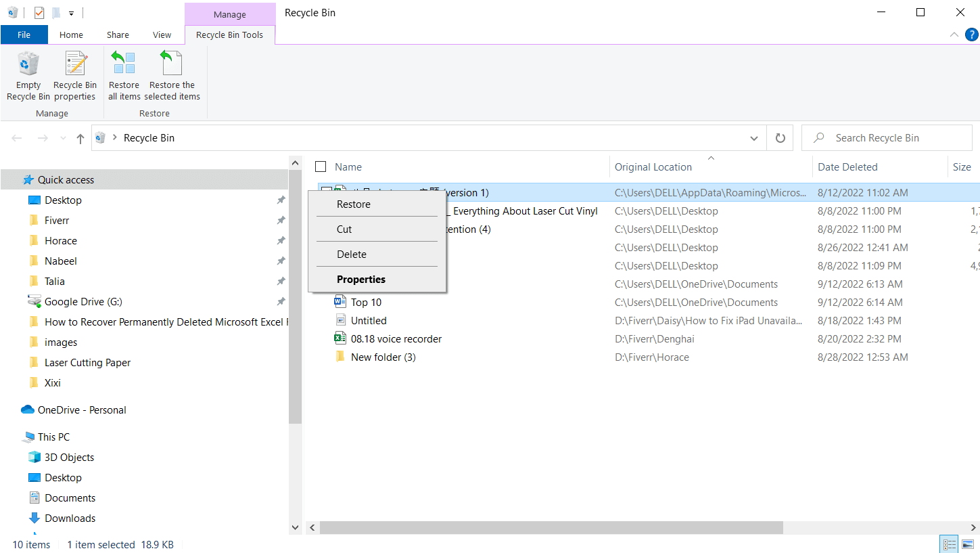Viewport: 980px width, 553px height.
Task: Open Quick access in the navigation pane
Action: tap(58, 180)
